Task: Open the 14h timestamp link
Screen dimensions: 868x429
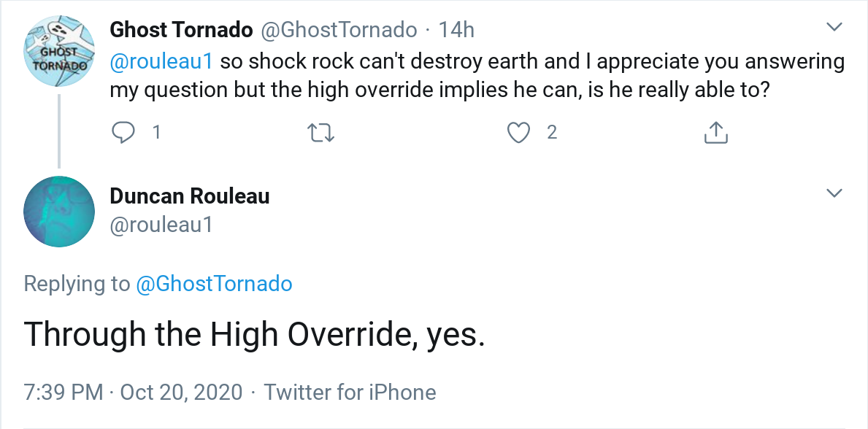Action: (x=456, y=30)
